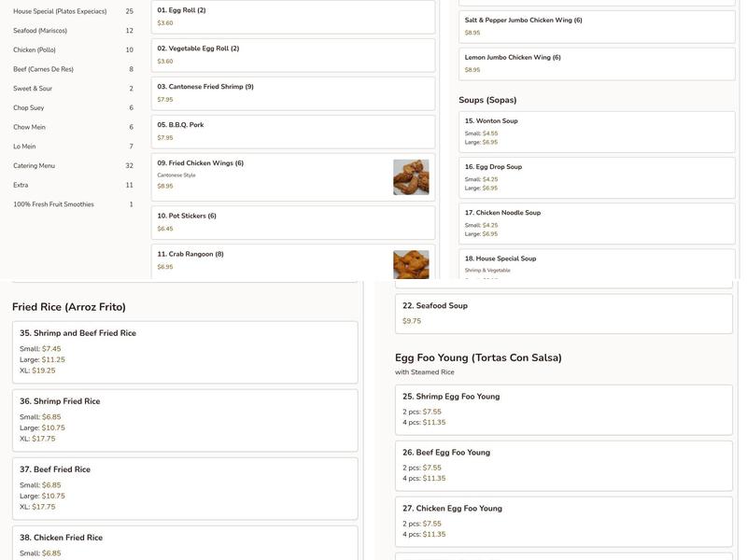Select the 100% Fresh Fruit Smoothies category
The image size is (747, 560).
tap(51, 202)
